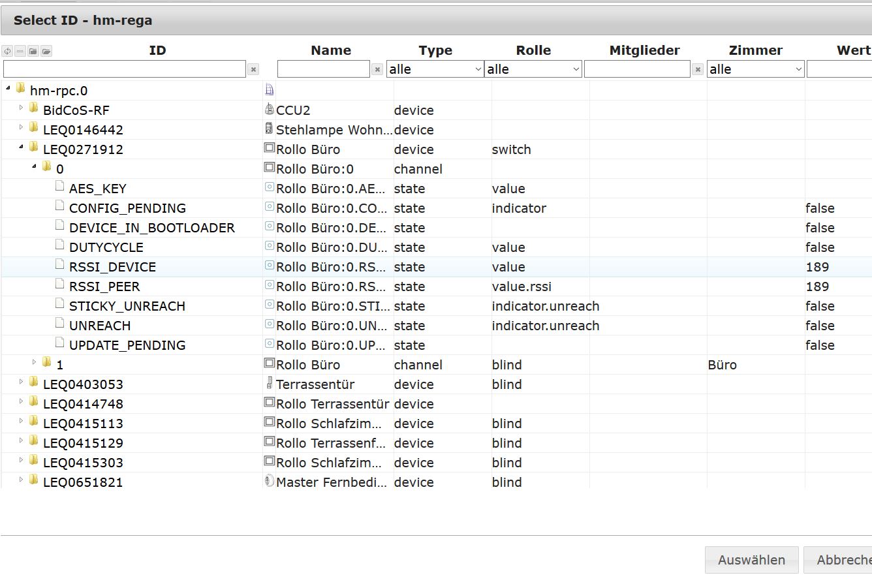872x588 pixels.
Task: Click the Rollo Büro:0 channel icon
Action: click(x=269, y=168)
